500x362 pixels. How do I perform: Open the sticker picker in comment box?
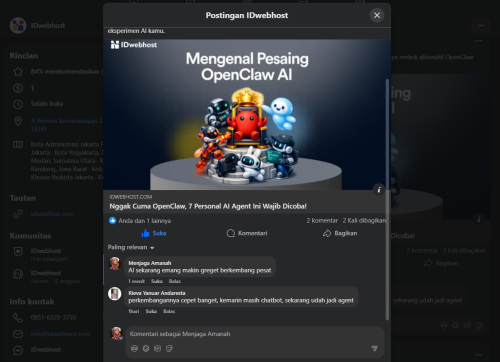point(169,349)
